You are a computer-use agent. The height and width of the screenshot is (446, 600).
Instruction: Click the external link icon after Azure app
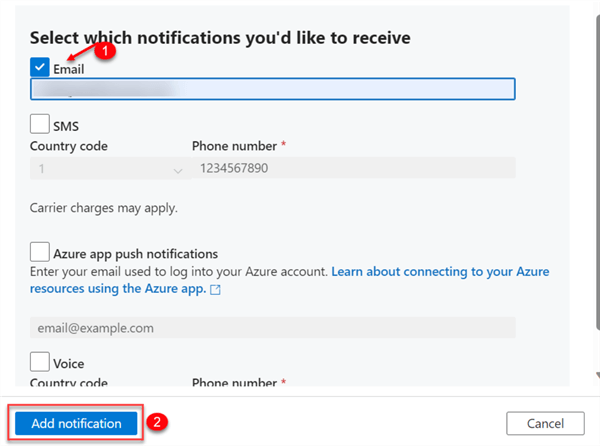[215, 290]
